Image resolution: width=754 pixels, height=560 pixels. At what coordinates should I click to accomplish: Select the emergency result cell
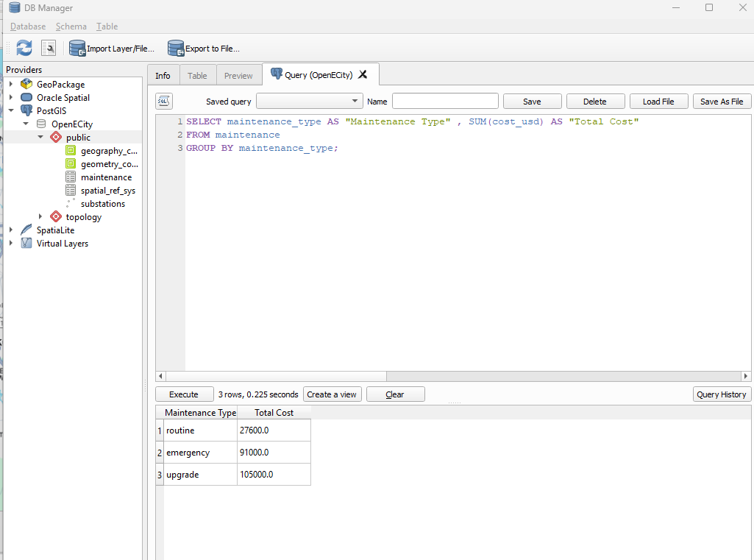(x=201, y=453)
